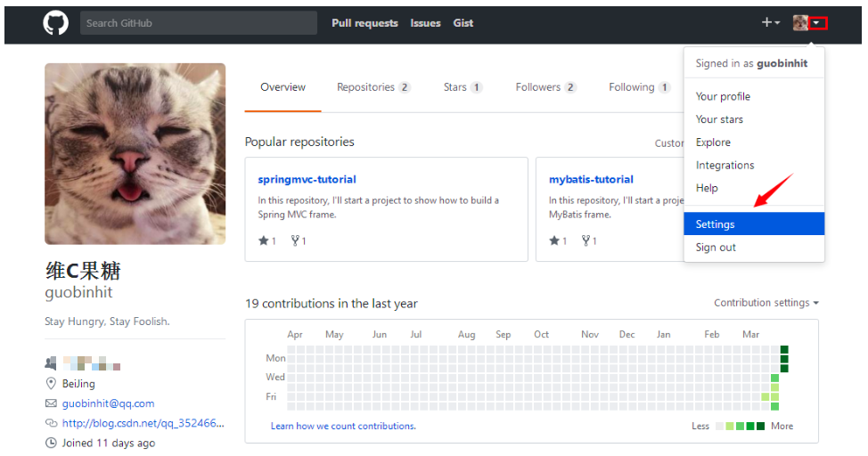This screenshot has height=456, width=868.
Task: Click the envelope icon beside the email
Action: tap(51, 403)
